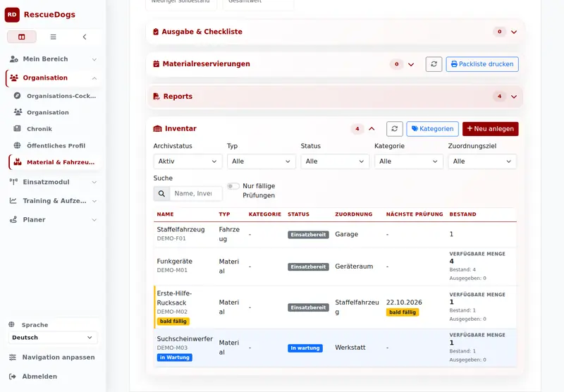Click the Sprache globe icon
The image size is (564, 392).
11,324
